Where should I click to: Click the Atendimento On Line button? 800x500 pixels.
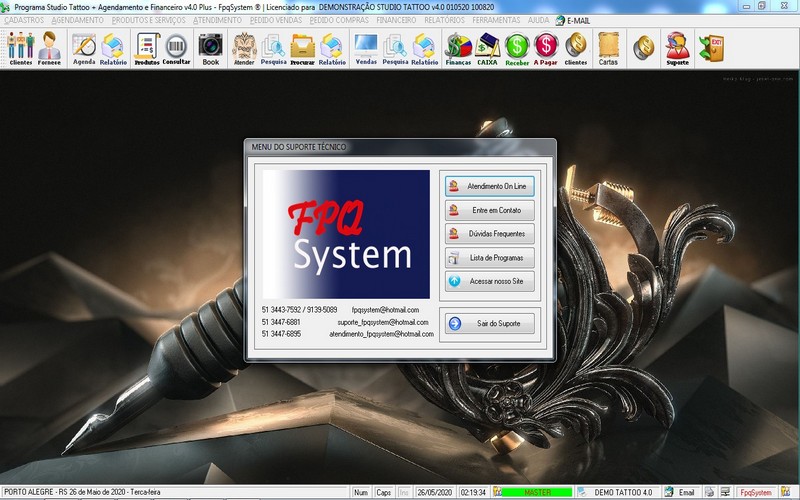(x=488, y=186)
